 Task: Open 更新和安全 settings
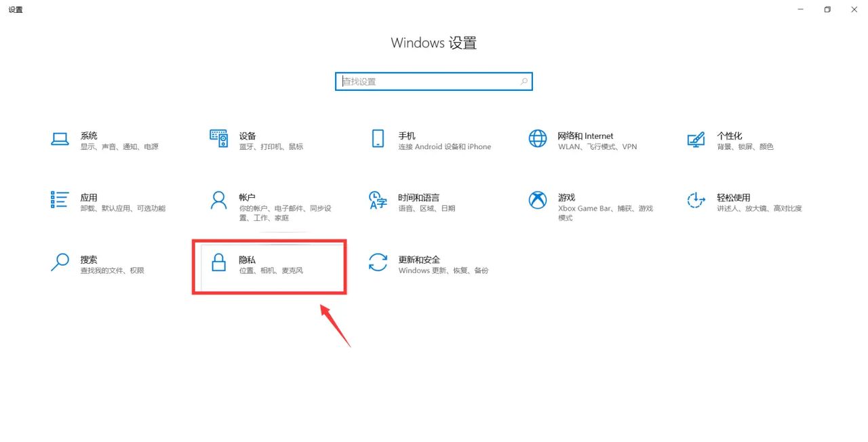coord(378,262)
